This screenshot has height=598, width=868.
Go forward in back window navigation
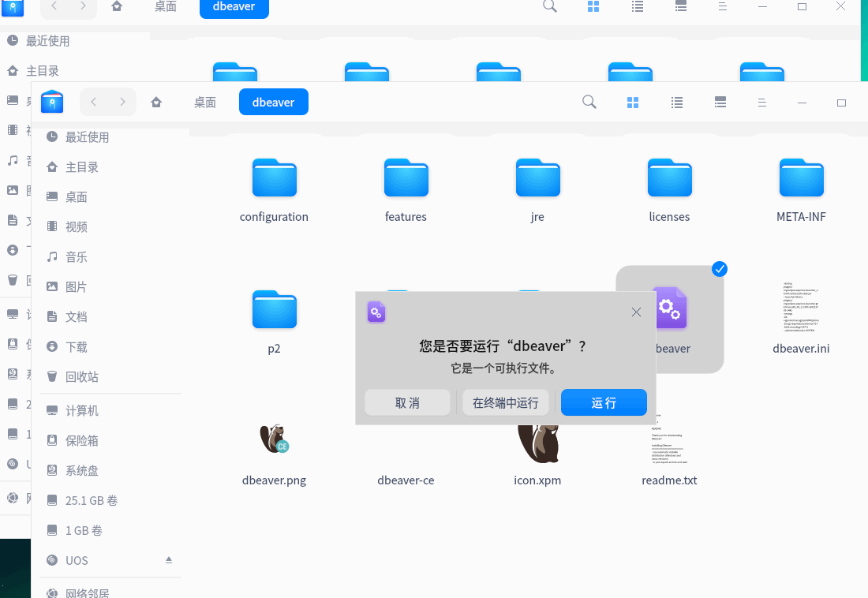tap(83, 6)
